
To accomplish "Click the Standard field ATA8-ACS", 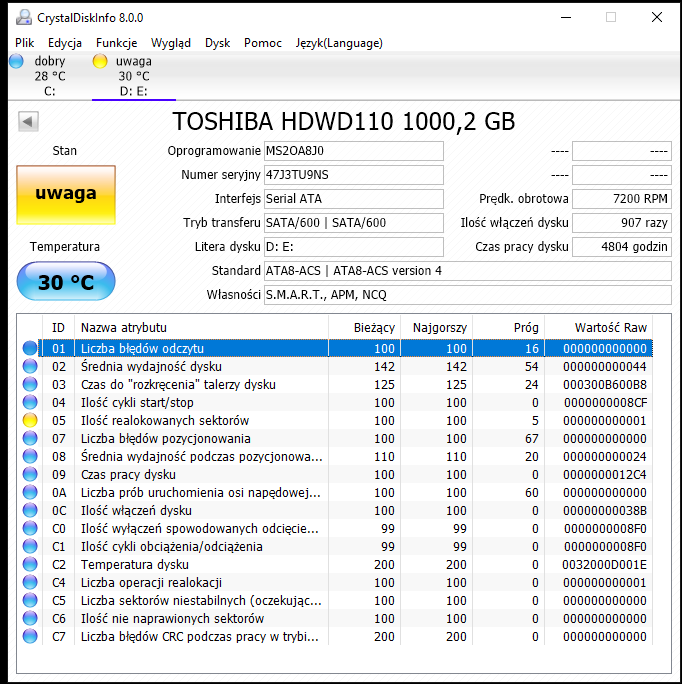I will [468, 271].
